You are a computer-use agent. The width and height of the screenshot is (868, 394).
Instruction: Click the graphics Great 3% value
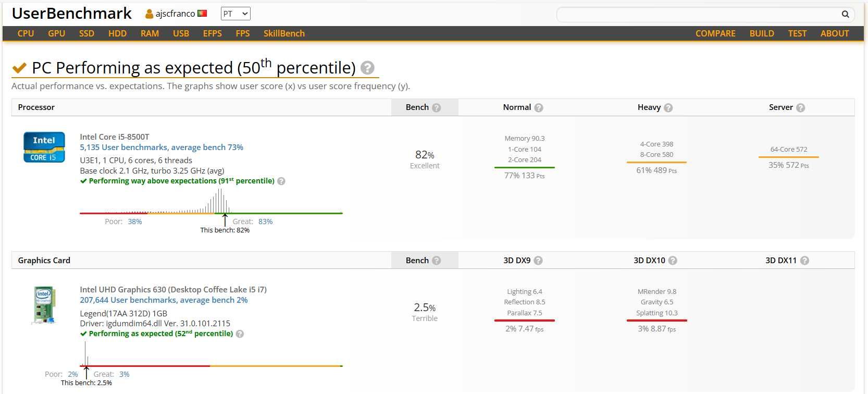tap(125, 374)
